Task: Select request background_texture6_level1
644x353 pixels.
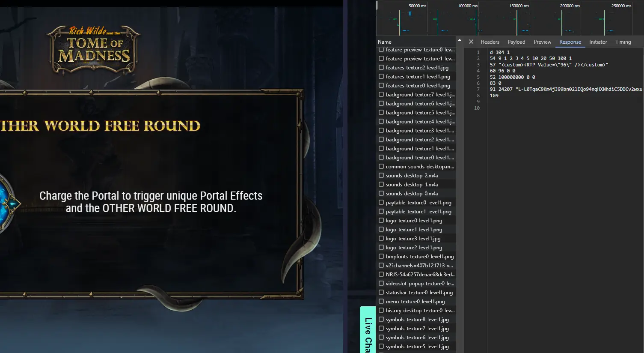Action: click(420, 104)
